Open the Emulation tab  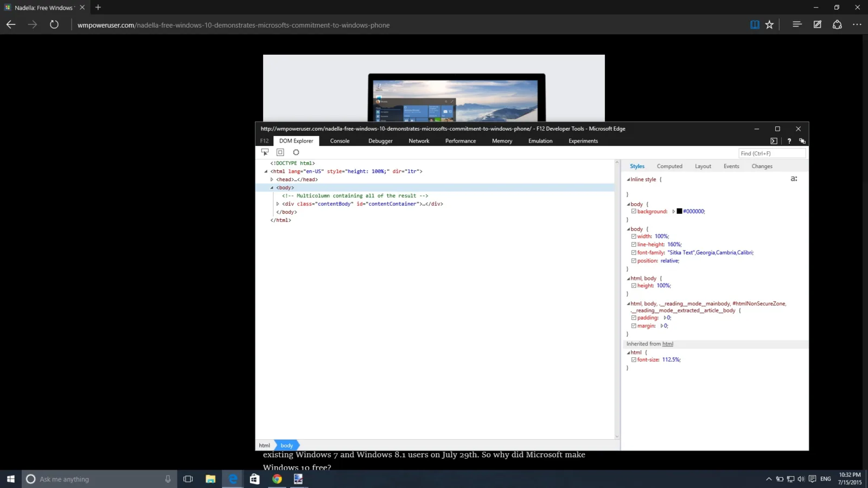(540, 141)
